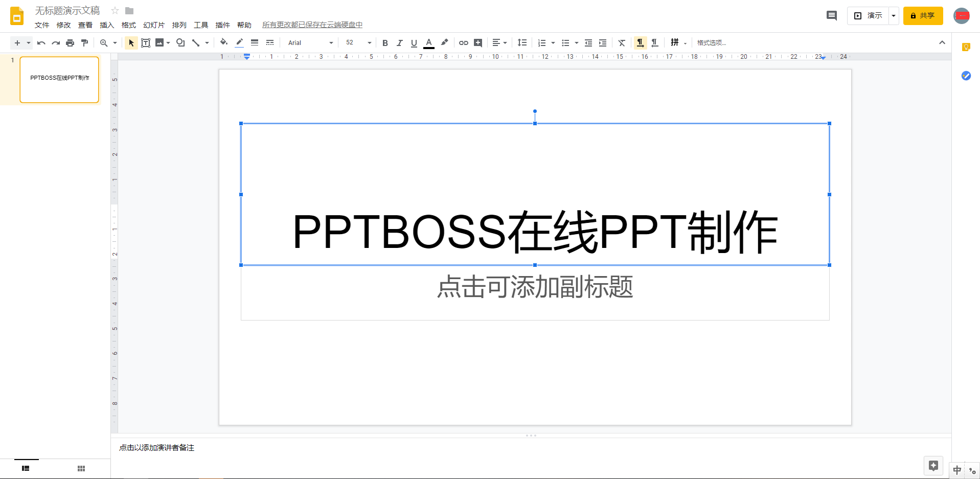Click the subtitle placeholder 点击可添加副标题
Viewport: 980px width, 479px height.
[535, 287]
